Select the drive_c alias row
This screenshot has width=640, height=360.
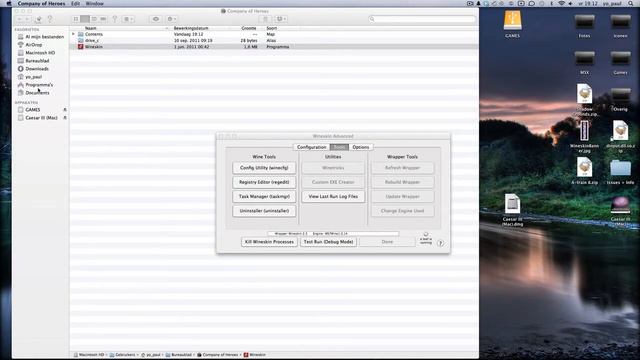coord(274,40)
